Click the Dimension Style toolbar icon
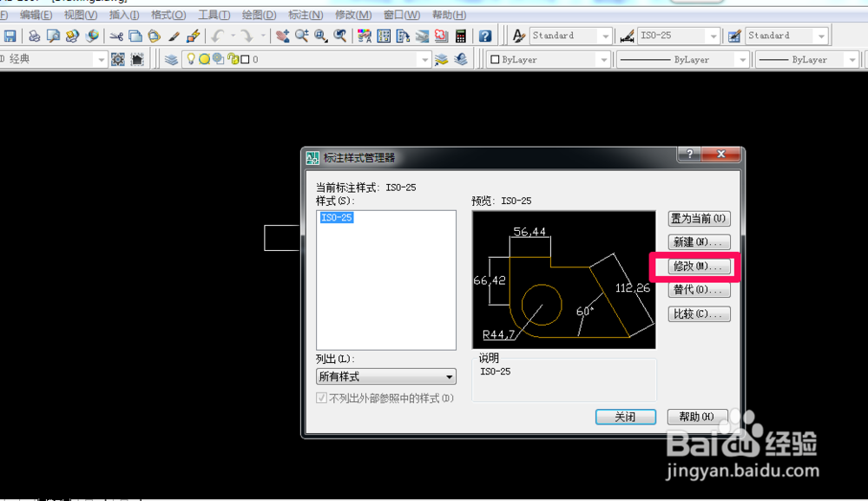 click(x=627, y=36)
